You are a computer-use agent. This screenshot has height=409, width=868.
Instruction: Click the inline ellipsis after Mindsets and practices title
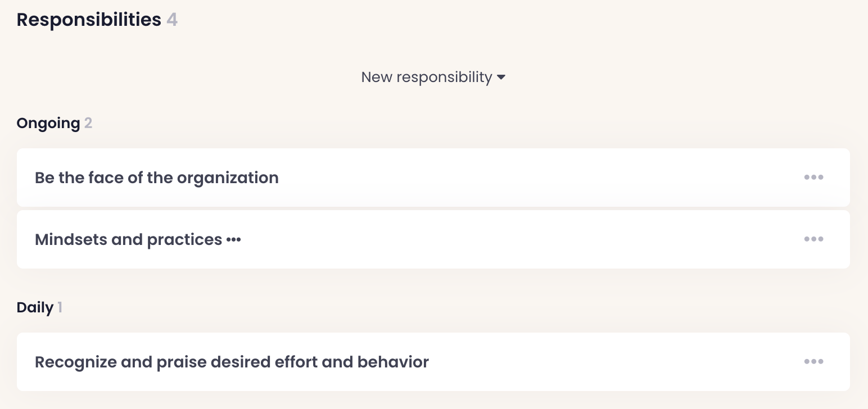233,240
